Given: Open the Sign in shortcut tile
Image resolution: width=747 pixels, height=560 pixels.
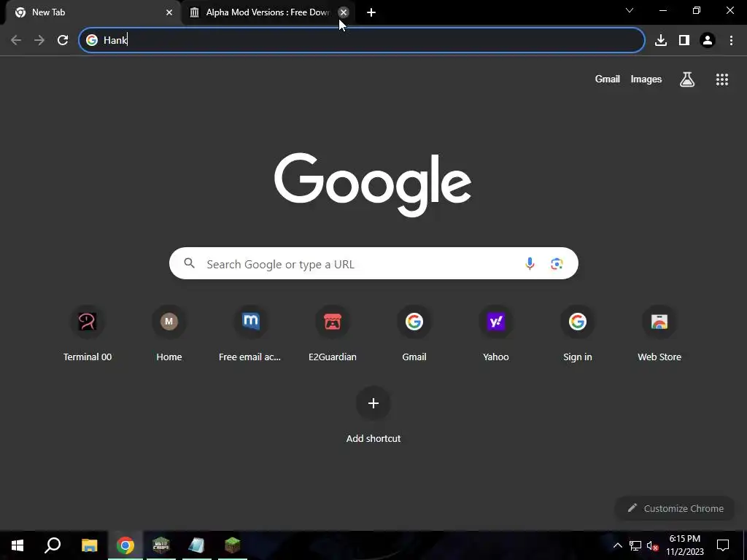Looking at the screenshot, I should pyautogui.click(x=578, y=333).
